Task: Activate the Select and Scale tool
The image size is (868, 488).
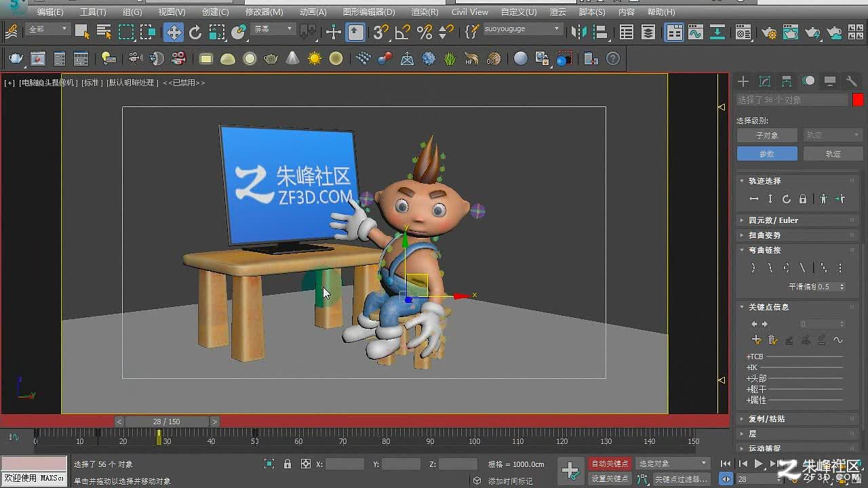Action: 217,32
